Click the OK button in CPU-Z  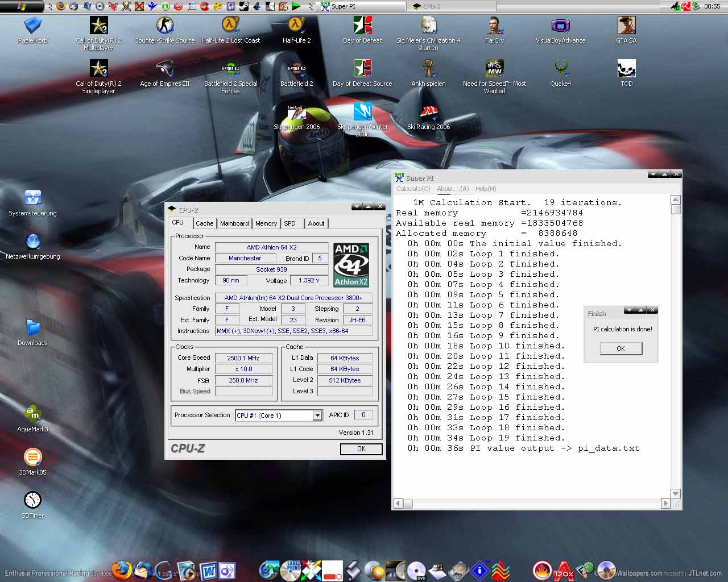click(x=361, y=449)
